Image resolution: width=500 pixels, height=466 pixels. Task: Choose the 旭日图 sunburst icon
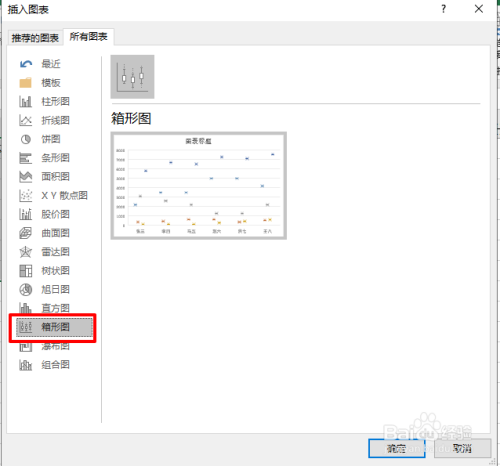pos(26,290)
